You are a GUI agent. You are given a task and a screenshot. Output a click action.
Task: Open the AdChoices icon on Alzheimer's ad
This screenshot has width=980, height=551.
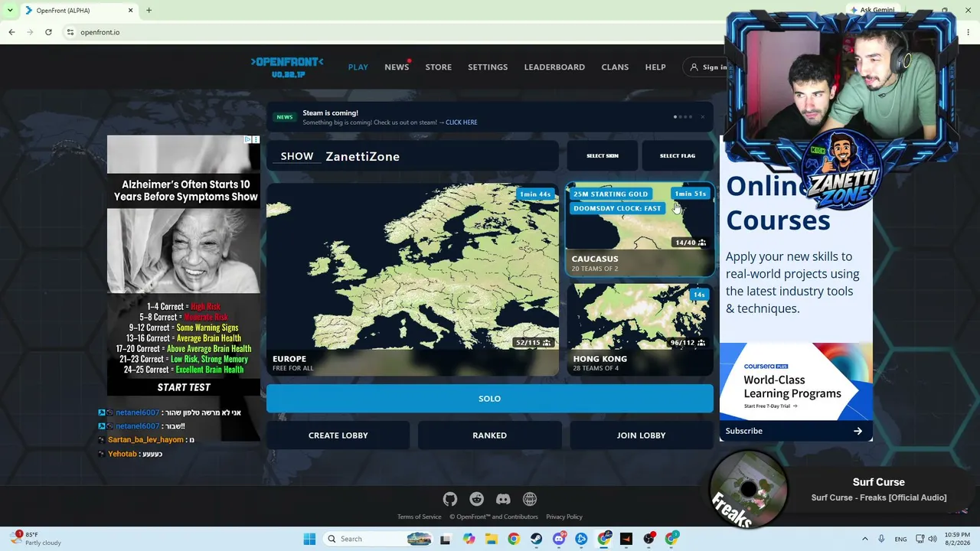[247, 139]
